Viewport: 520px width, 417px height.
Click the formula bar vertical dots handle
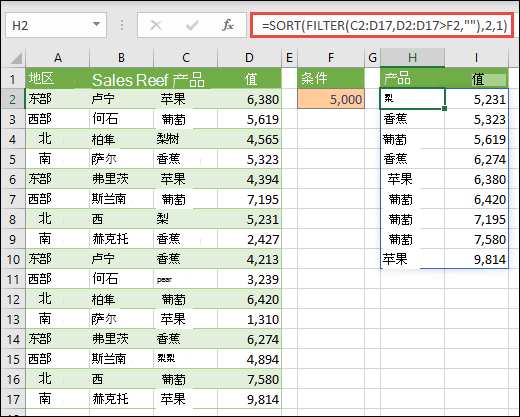click(122, 25)
